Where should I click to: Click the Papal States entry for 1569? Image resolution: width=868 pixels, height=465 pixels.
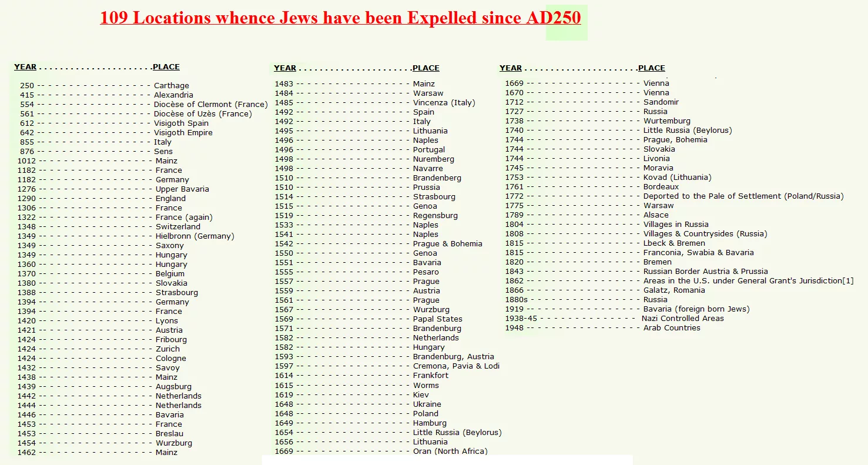438,319
